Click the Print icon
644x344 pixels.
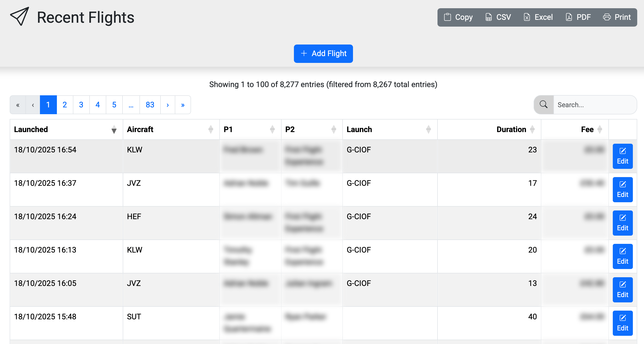(607, 17)
